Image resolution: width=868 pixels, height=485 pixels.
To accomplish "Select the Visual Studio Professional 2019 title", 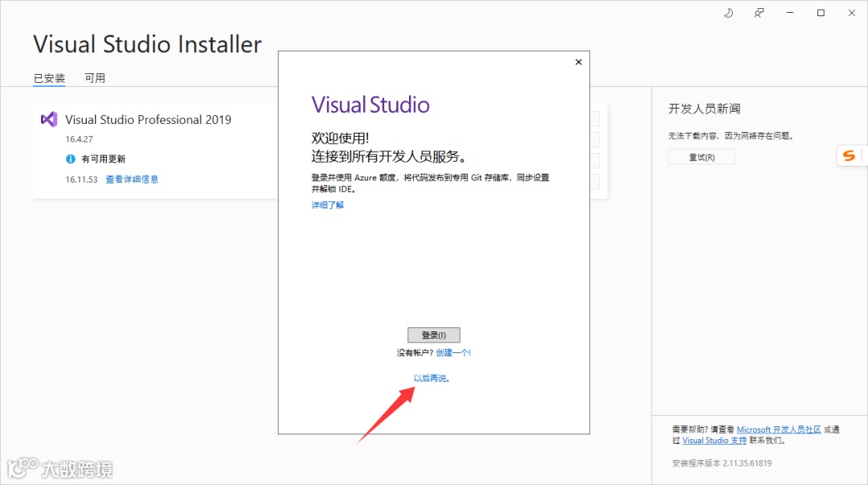I will coord(149,120).
